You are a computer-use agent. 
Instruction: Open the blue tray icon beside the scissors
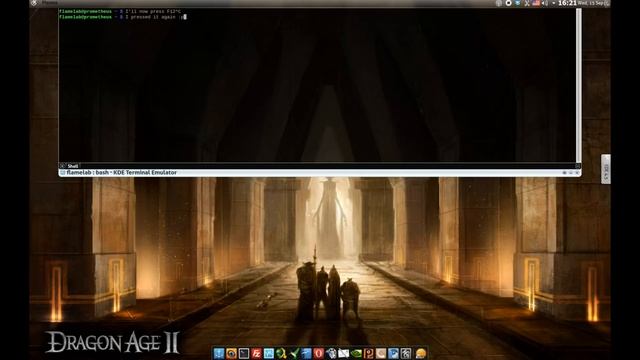[x=518, y=3]
